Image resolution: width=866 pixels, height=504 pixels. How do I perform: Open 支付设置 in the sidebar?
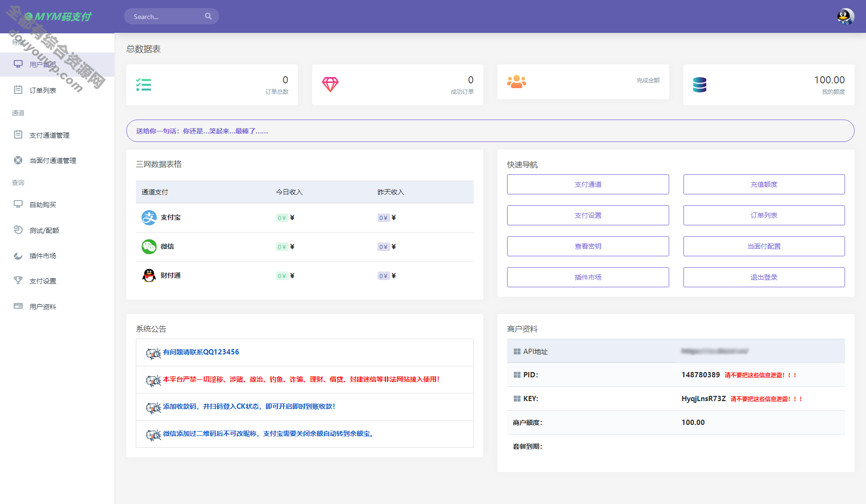click(x=57, y=281)
